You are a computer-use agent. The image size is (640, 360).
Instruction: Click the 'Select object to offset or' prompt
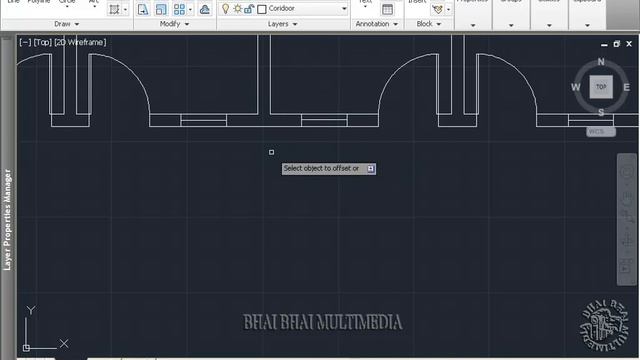coord(321,169)
